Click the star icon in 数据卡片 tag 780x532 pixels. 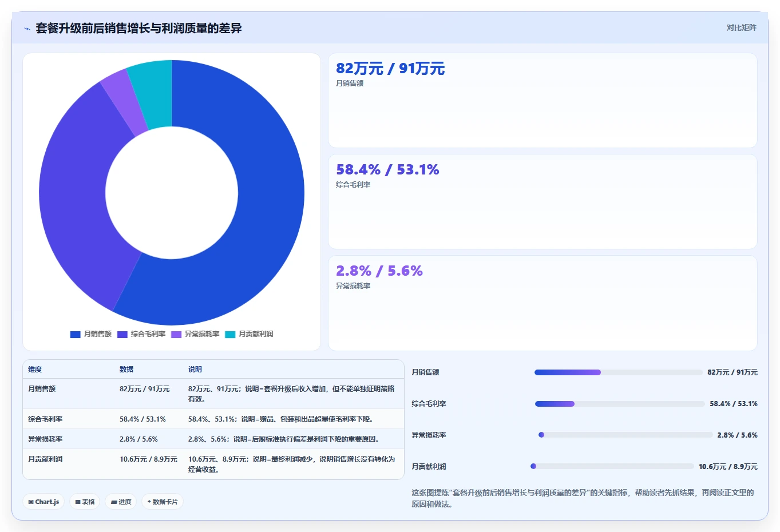(149, 502)
